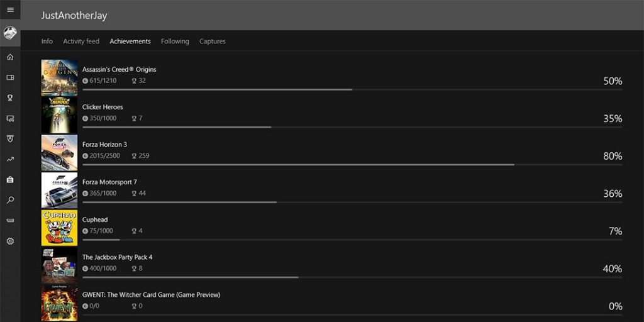Screen dimensions: 644x322
Task: Click The Jackbox Party Pack 4 title
Action: tap(117, 257)
